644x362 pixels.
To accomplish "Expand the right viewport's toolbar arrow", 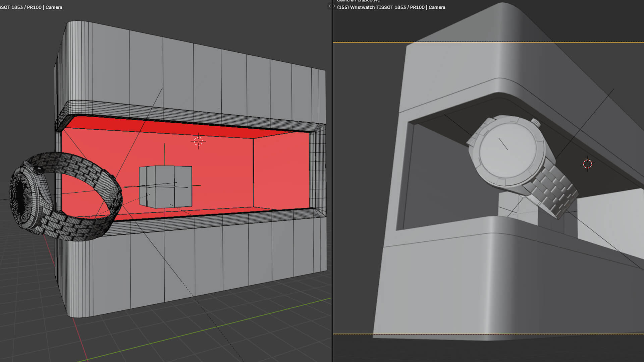I will [334, 6].
